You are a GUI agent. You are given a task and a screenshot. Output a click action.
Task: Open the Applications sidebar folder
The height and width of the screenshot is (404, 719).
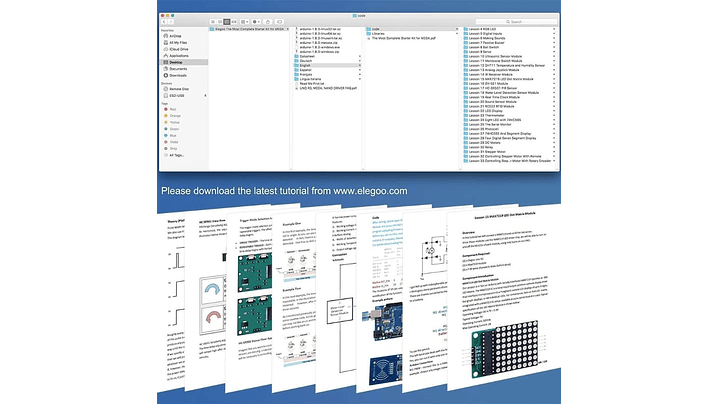point(184,56)
